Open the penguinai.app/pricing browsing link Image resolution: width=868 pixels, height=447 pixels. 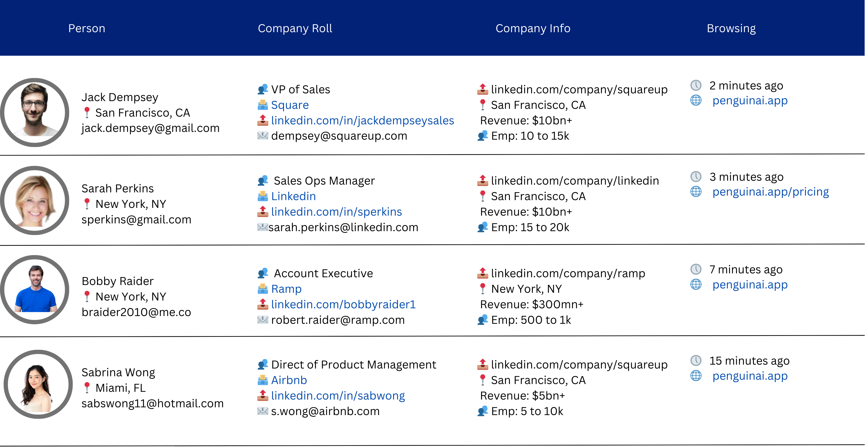coord(771,192)
